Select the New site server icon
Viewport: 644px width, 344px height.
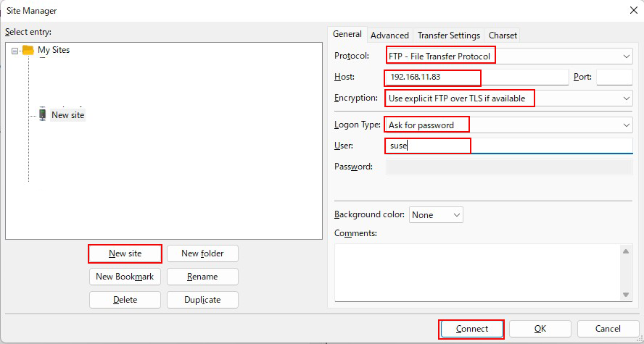pos(42,115)
